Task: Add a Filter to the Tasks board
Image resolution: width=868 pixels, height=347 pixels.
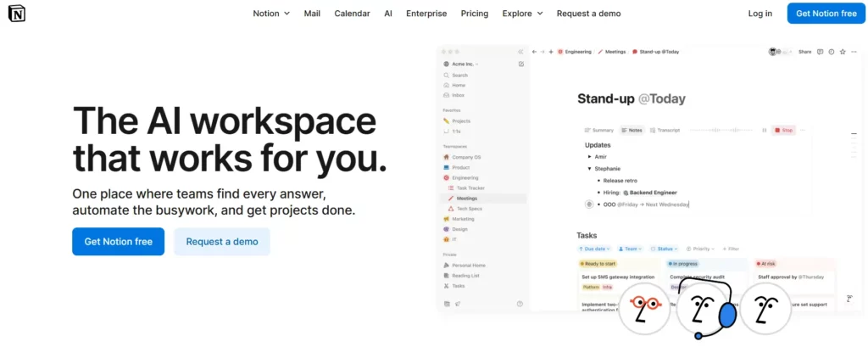Action: [x=730, y=249]
